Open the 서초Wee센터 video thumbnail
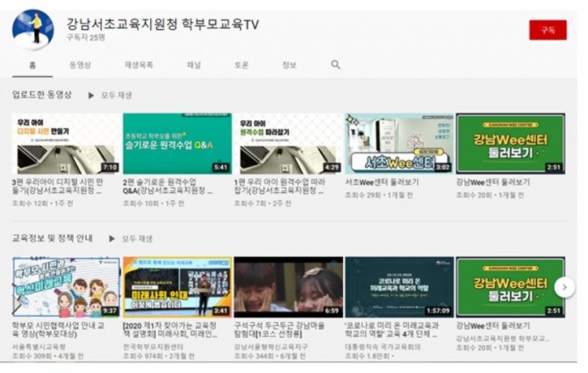This screenshot has width=588, height=373. tap(399, 144)
